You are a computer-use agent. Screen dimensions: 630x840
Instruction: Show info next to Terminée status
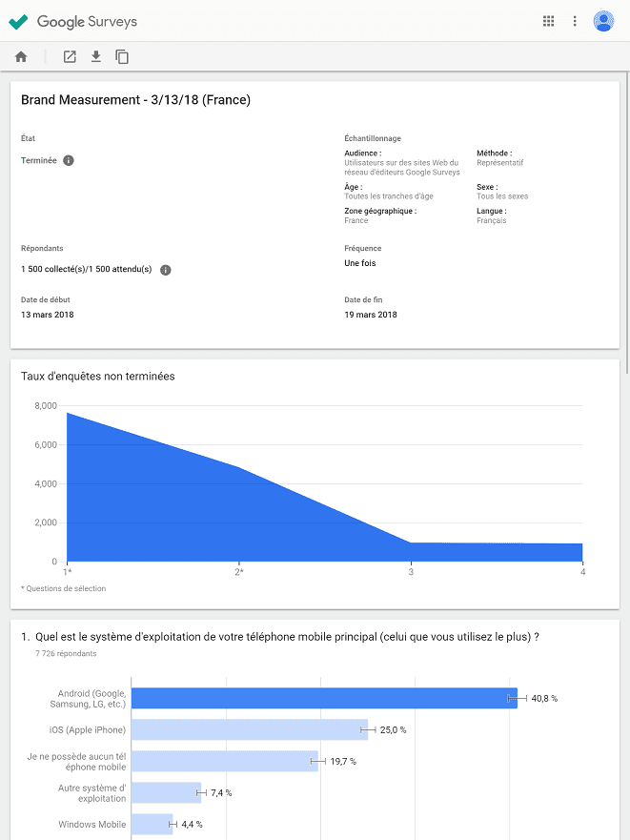[x=69, y=160]
